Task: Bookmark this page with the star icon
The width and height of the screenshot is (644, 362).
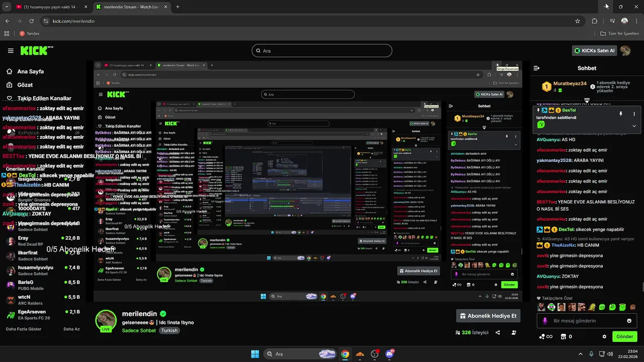Action: click(578, 21)
